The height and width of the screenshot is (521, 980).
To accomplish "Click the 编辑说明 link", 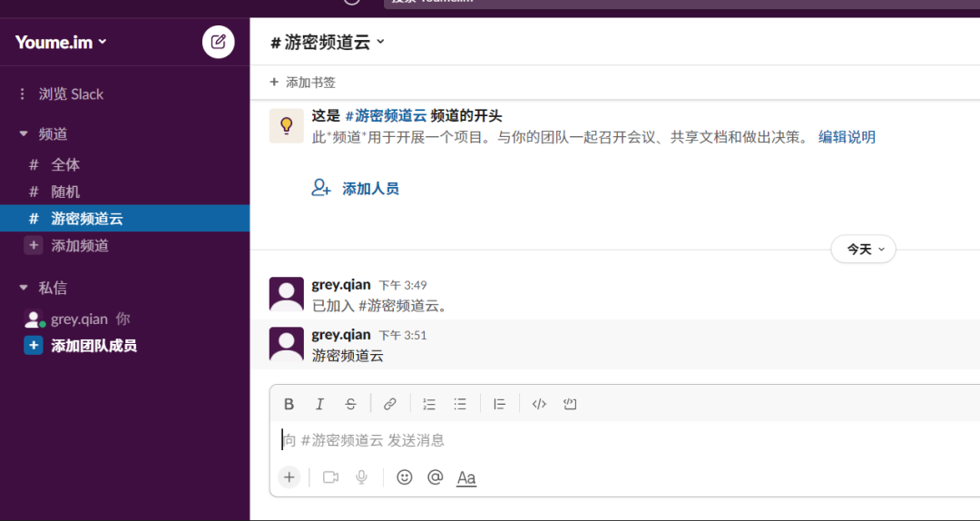I will pos(847,137).
